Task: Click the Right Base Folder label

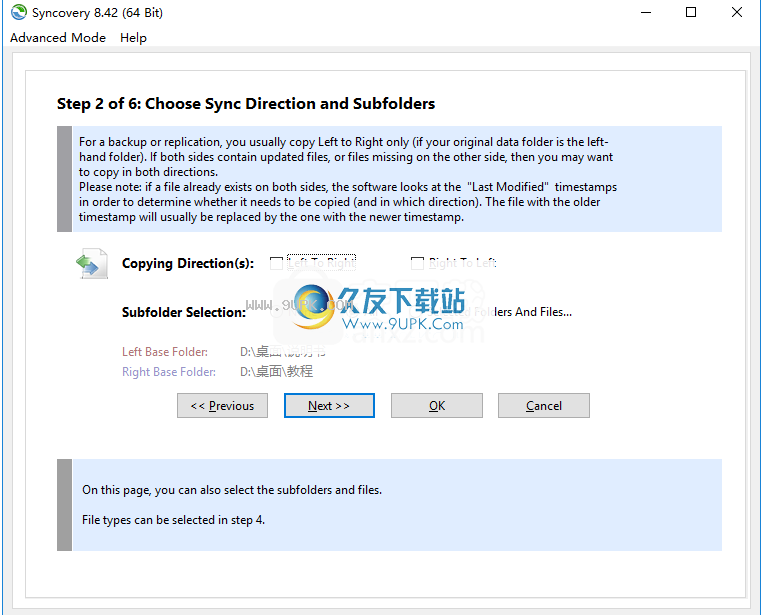Action: click(x=169, y=372)
